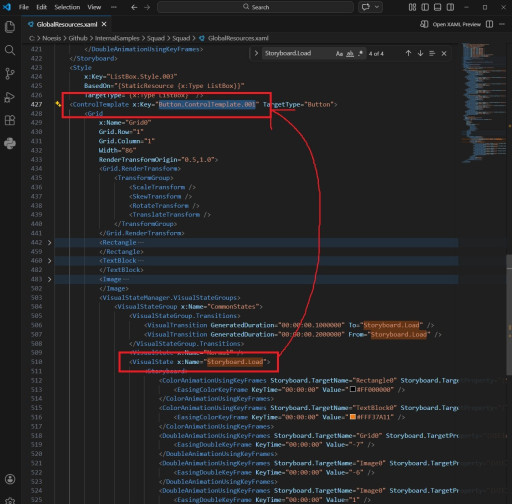
Task: Go back with the left arrow
Action: pos(134,7)
